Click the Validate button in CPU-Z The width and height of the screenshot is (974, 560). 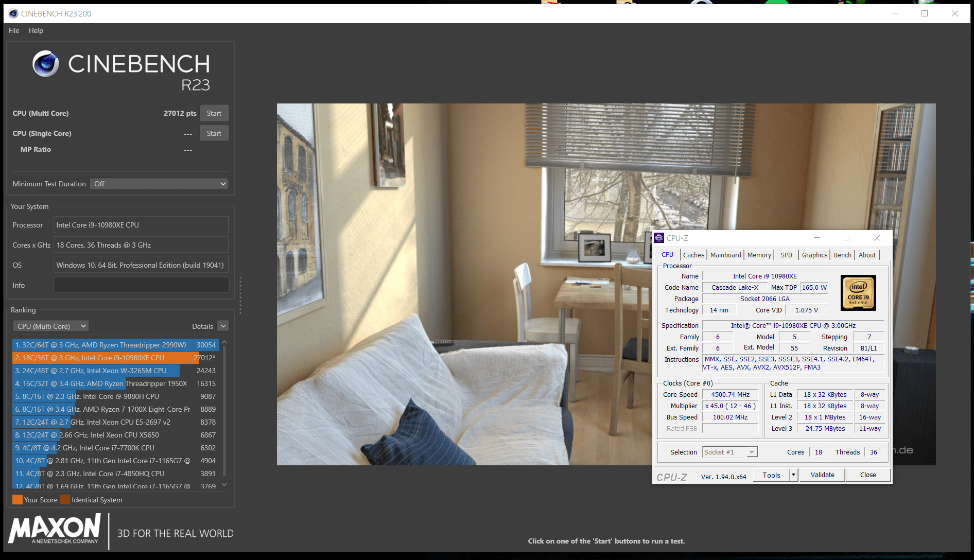822,475
